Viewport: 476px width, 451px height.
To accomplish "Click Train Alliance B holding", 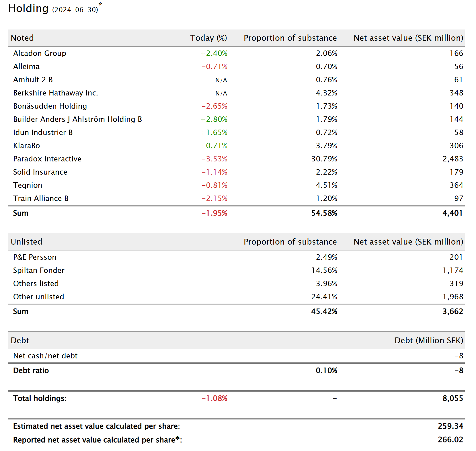I will (x=41, y=198).
